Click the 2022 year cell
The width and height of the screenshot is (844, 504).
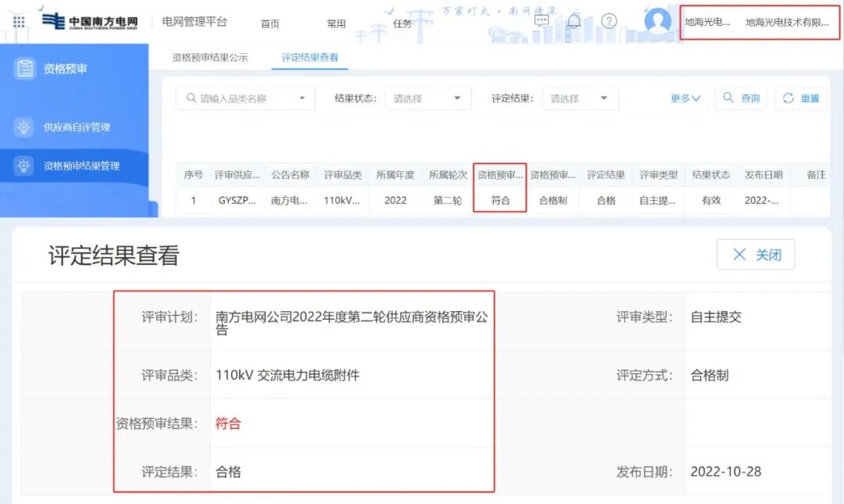(395, 200)
